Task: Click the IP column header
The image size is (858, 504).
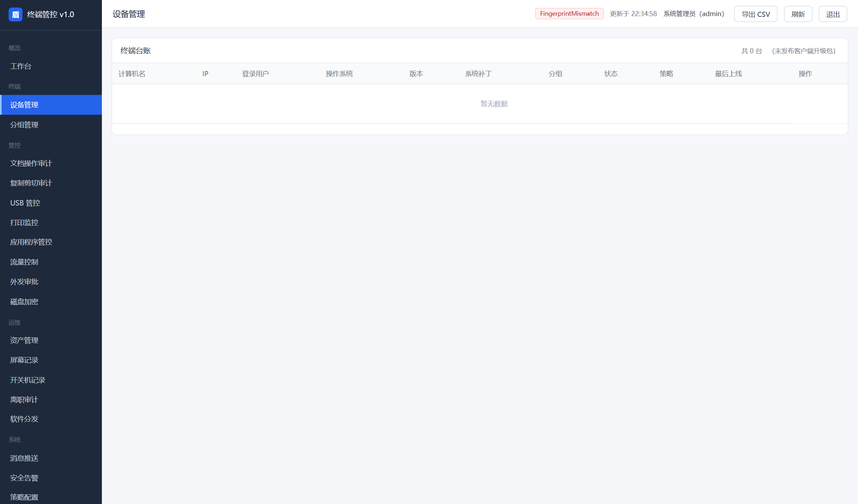Action: pos(205,74)
